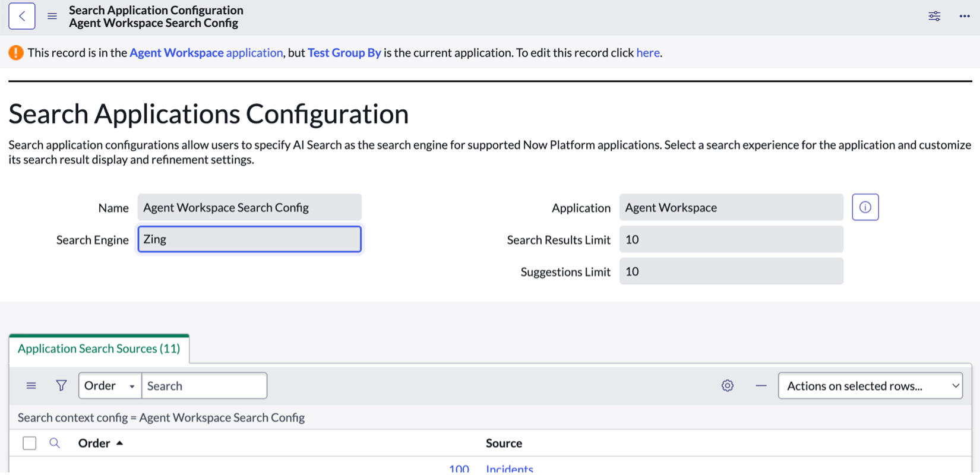
Task: Click the column search magnifier icon
Action: tap(55, 443)
